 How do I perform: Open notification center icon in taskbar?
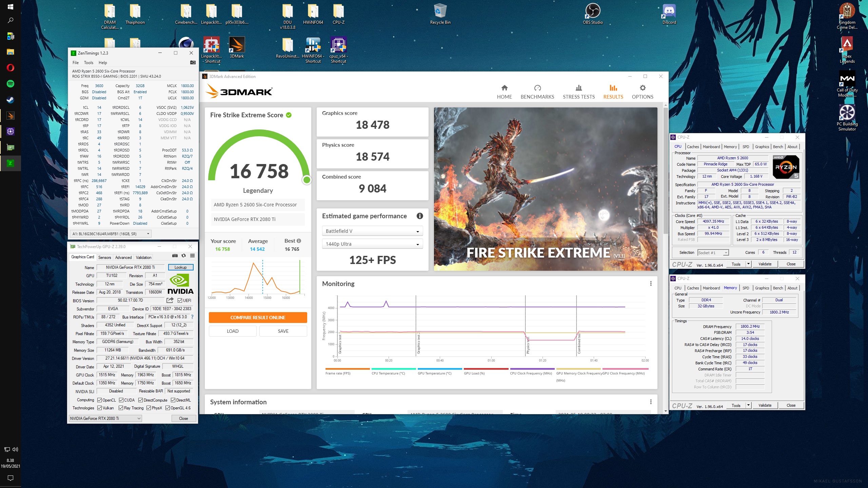(11, 478)
